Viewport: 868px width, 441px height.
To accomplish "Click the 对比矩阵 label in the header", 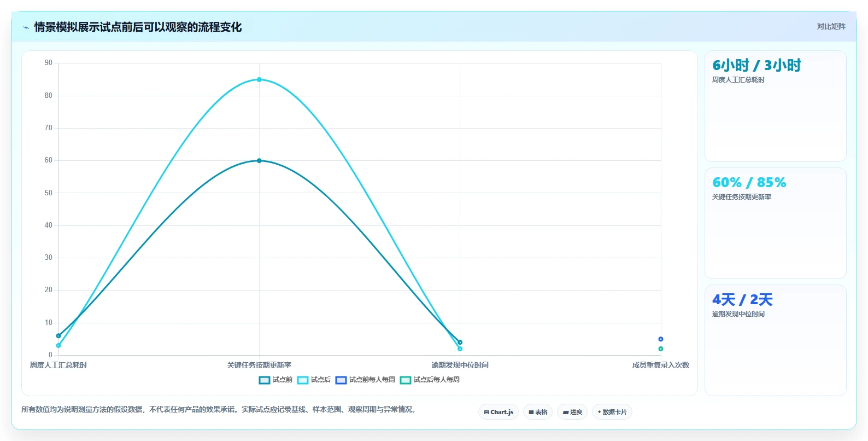I will [831, 26].
